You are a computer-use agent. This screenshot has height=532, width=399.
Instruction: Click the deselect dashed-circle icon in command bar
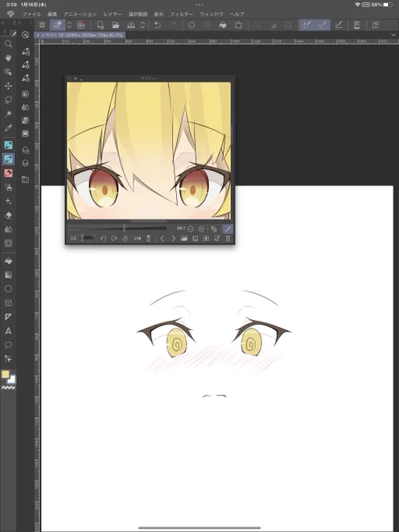pos(192,25)
